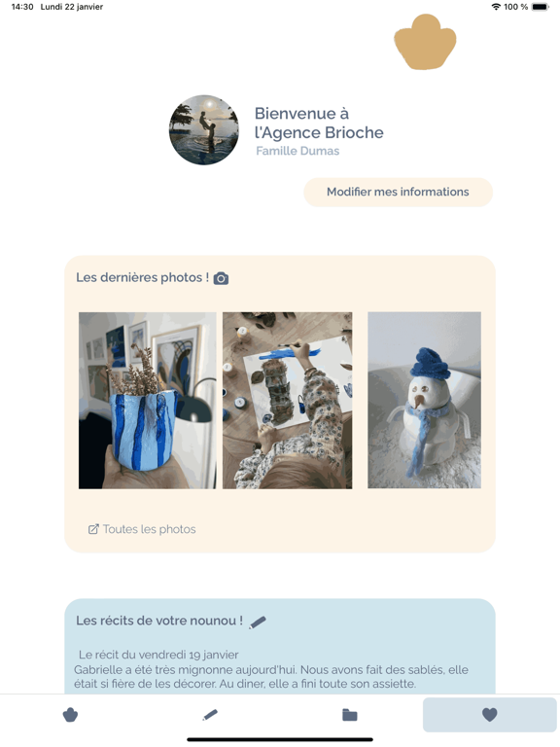Viewport: 560px width, 747px height.
Task: Click Le récit du vendredi 19 janvier entry
Action: pyautogui.click(x=158, y=655)
